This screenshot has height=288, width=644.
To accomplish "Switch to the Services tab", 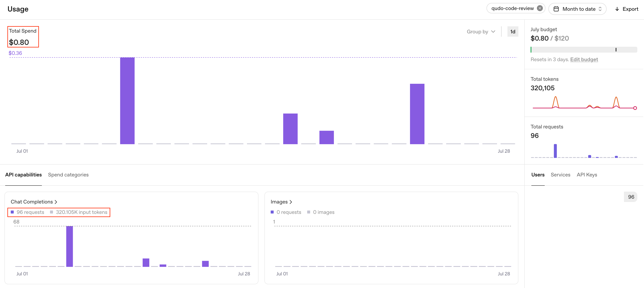I will [560, 175].
